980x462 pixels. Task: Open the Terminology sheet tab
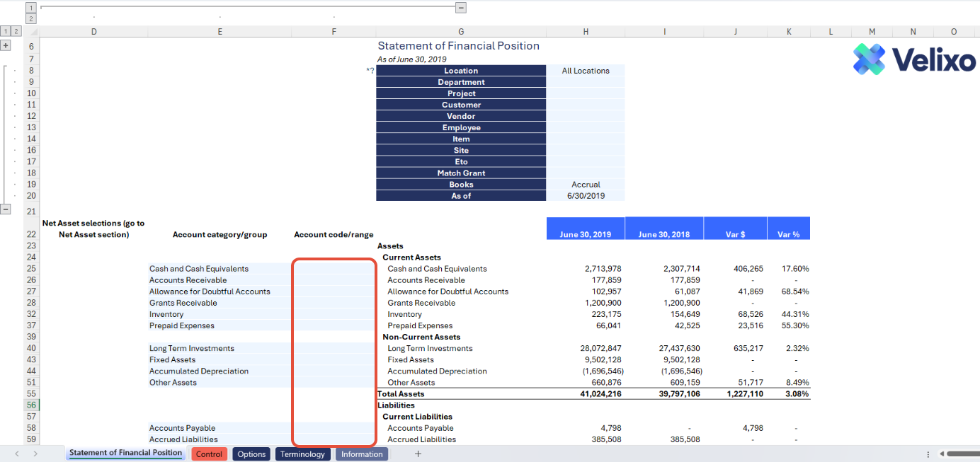click(x=302, y=454)
